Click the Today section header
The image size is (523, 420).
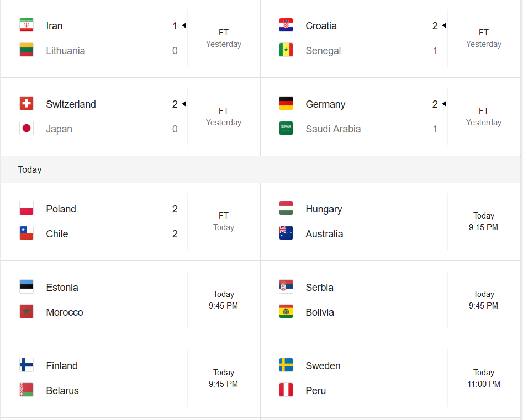30,169
